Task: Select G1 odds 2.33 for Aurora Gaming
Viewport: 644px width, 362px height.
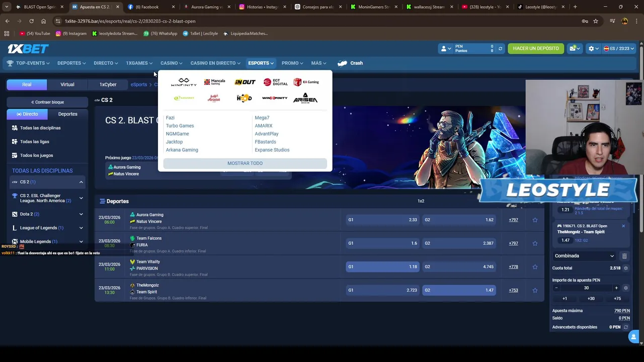Action: tap(382, 220)
